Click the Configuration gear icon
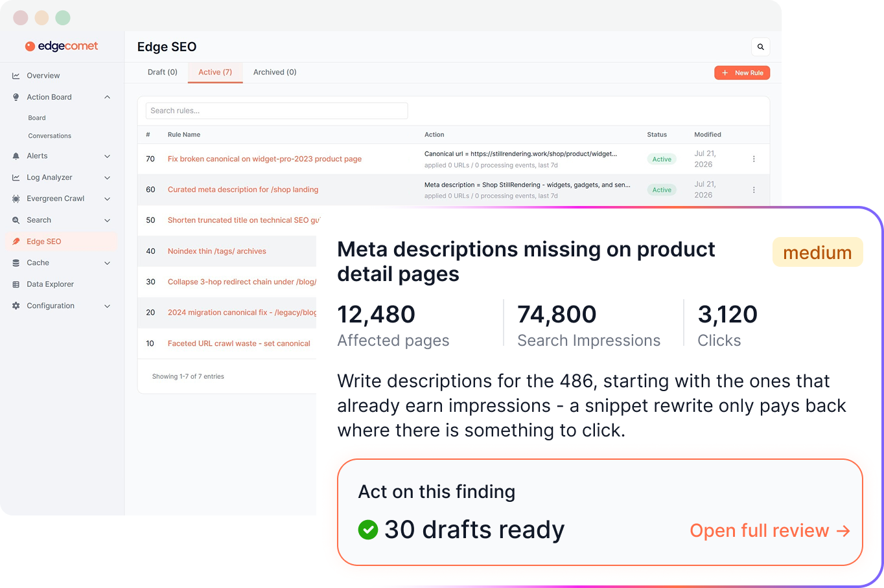 coord(16,306)
